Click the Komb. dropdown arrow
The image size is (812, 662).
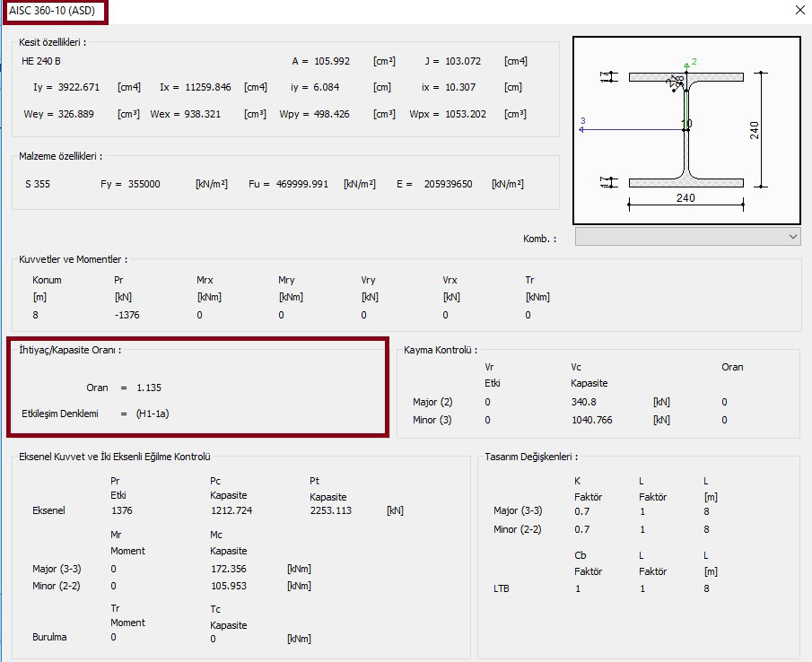[792, 237]
